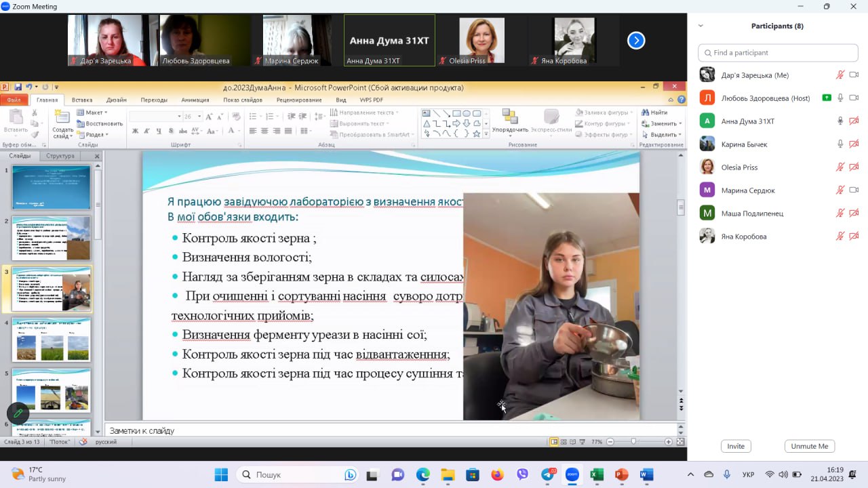The height and width of the screenshot is (488, 868).
Task: Open Контур фигуры (Shape Outline) dropdown
Action: click(604, 123)
